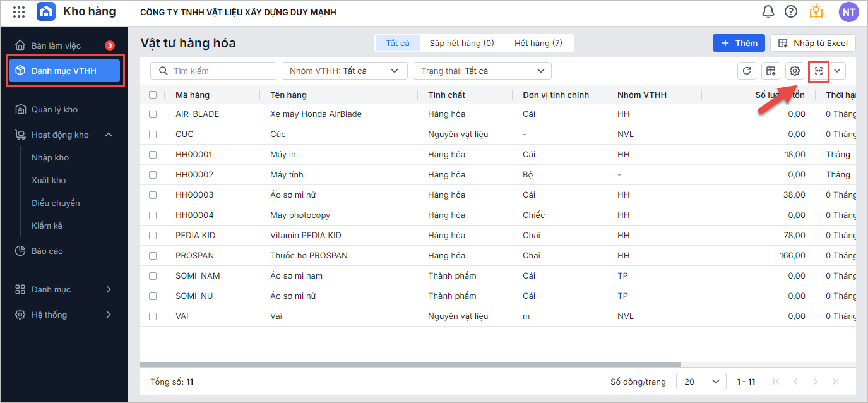Open the app launcher grid icon
The height and width of the screenshot is (403, 868).
click(19, 12)
